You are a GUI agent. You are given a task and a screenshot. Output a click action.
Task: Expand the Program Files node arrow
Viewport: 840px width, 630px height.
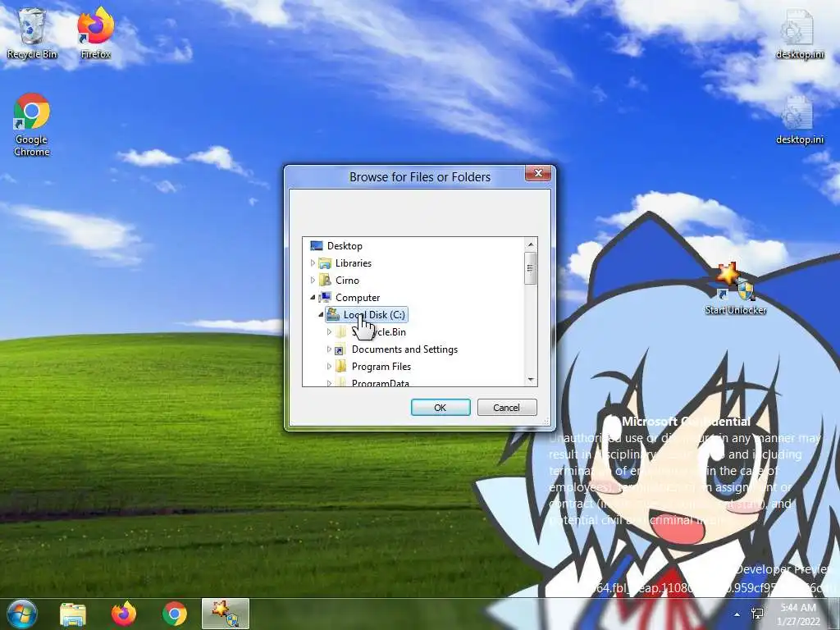click(329, 367)
